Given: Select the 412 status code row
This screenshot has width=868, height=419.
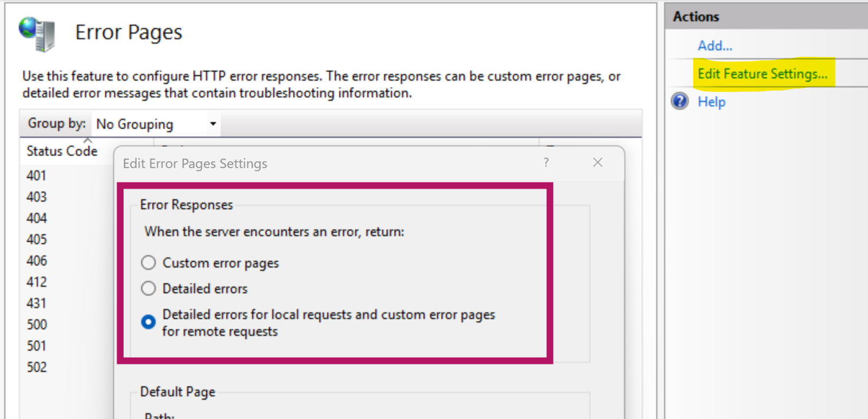Looking at the screenshot, I should 36,282.
